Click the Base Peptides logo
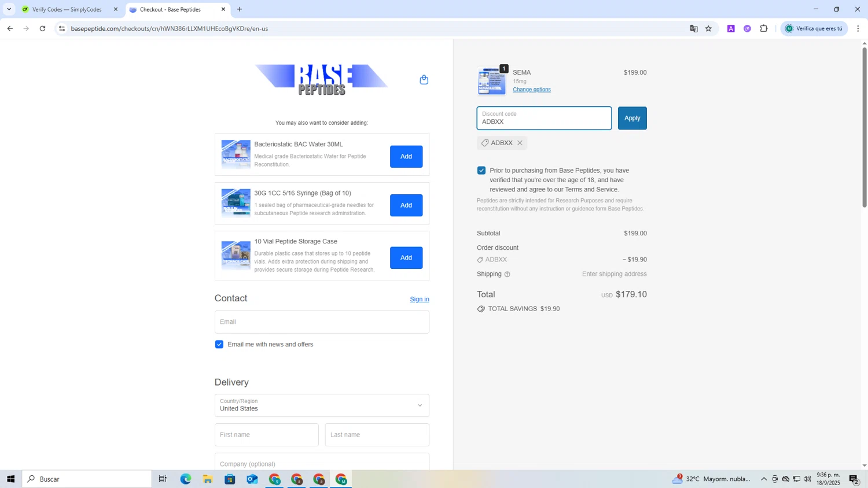 tap(321, 79)
